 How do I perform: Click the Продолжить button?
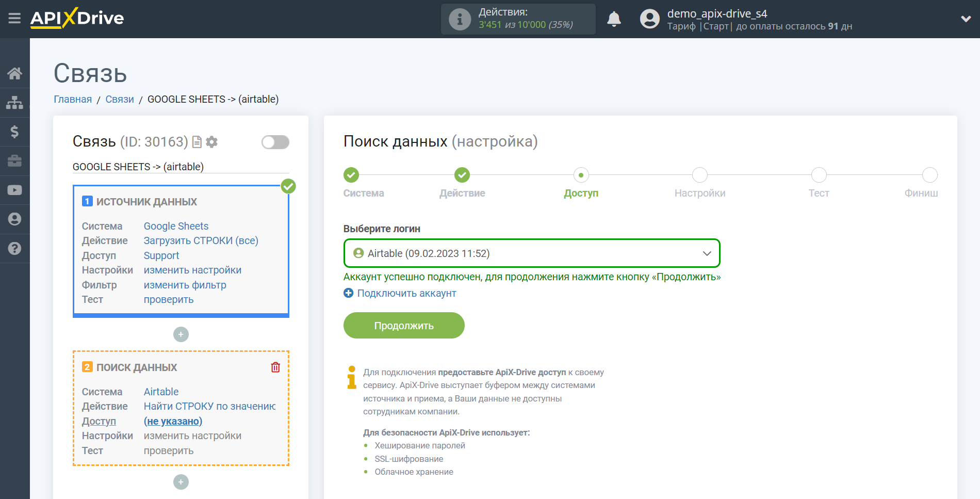(x=404, y=326)
